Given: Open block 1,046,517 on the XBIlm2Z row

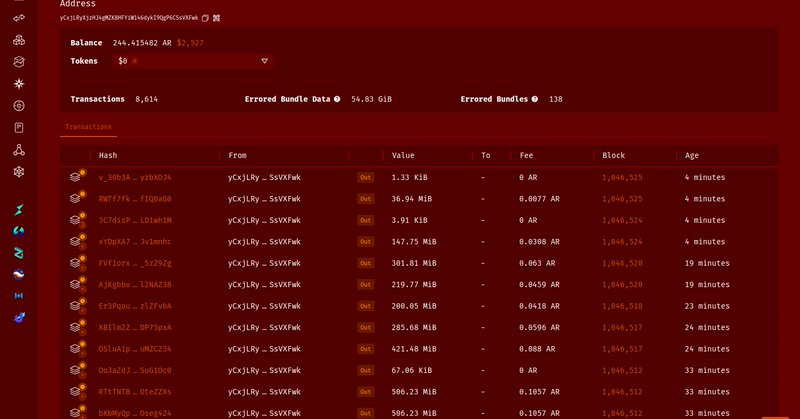Looking at the screenshot, I should pos(622,328).
